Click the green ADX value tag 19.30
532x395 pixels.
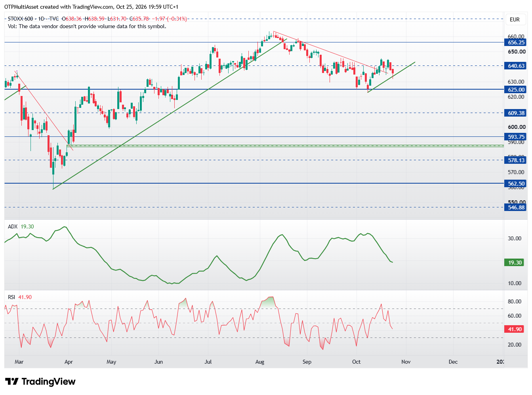[x=515, y=263]
